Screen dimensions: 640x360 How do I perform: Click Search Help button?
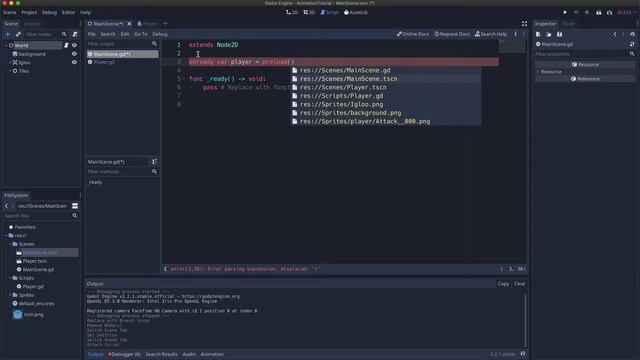coord(491,34)
